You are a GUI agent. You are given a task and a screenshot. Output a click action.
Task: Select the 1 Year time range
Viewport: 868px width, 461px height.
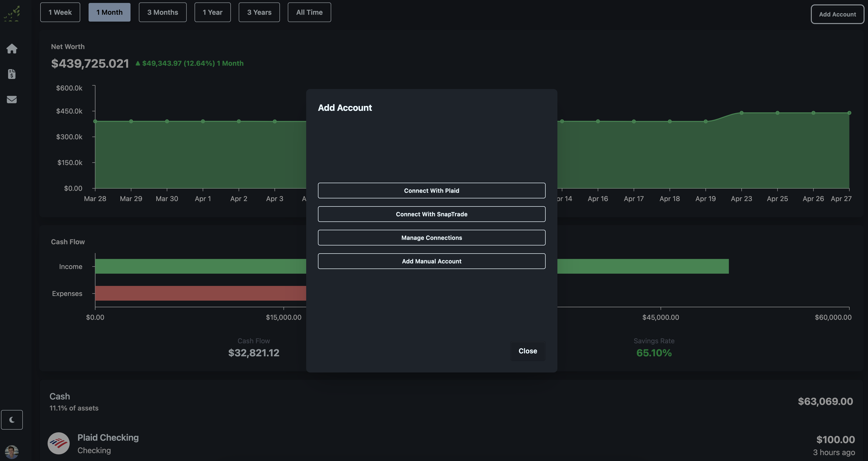[213, 12]
